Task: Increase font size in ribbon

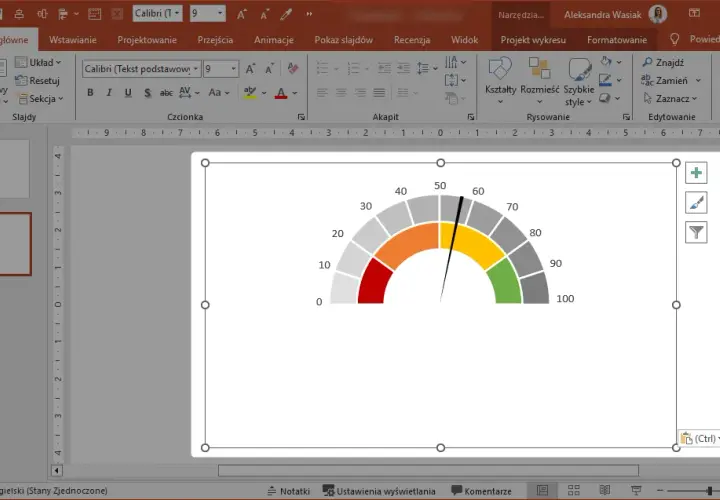Action: click(x=250, y=69)
